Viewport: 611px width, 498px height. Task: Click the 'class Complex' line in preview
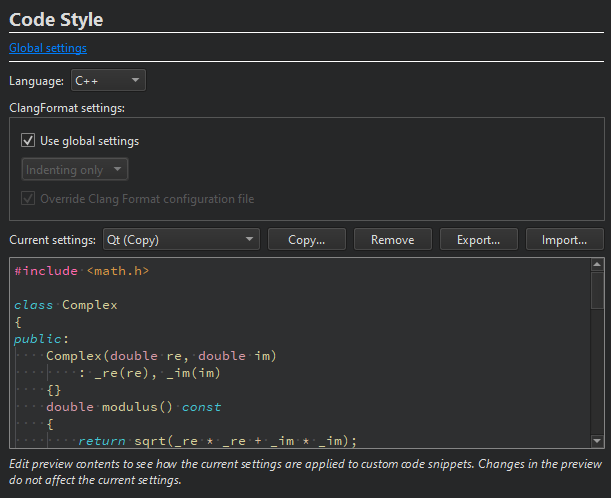[x=65, y=305]
